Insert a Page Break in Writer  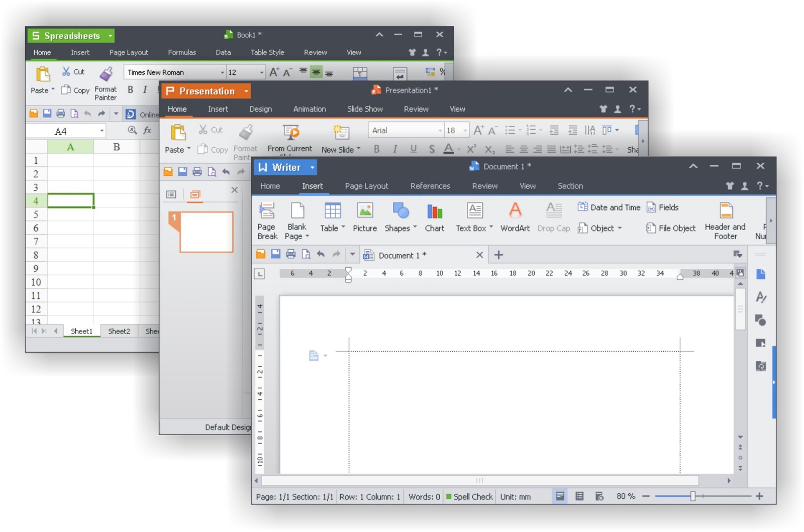coord(267,221)
